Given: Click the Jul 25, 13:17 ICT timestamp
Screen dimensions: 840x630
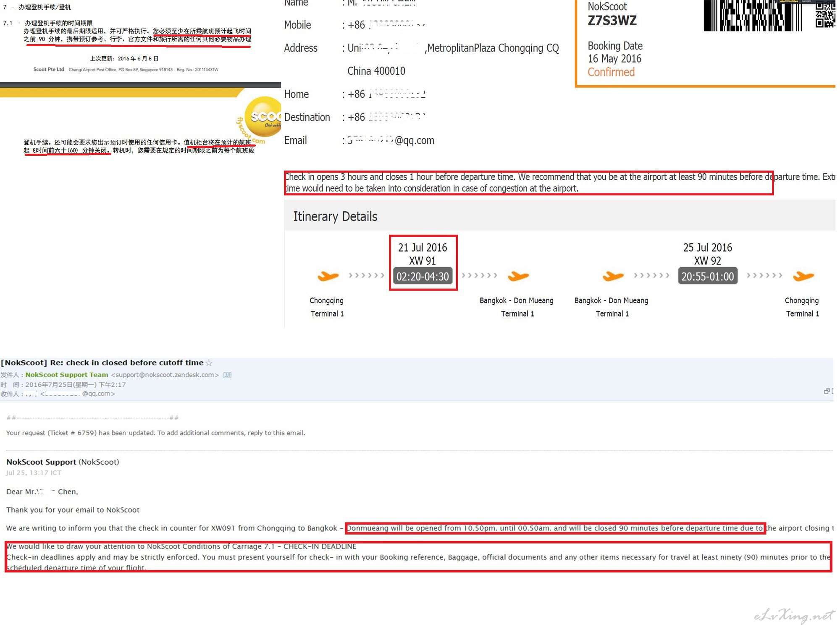Looking at the screenshot, I should coord(34,472).
